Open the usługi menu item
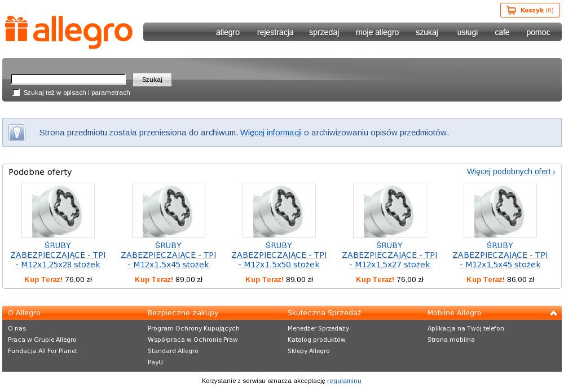 click(468, 32)
